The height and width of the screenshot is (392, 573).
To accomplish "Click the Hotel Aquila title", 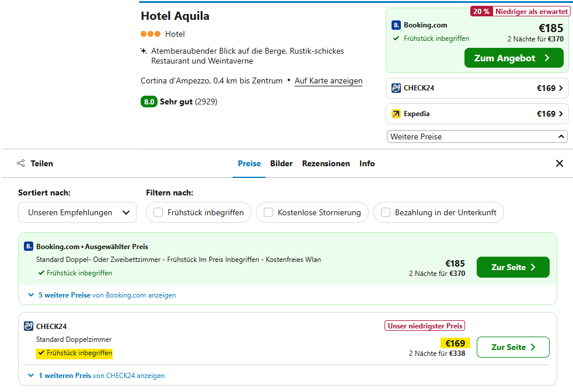I will [175, 16].
